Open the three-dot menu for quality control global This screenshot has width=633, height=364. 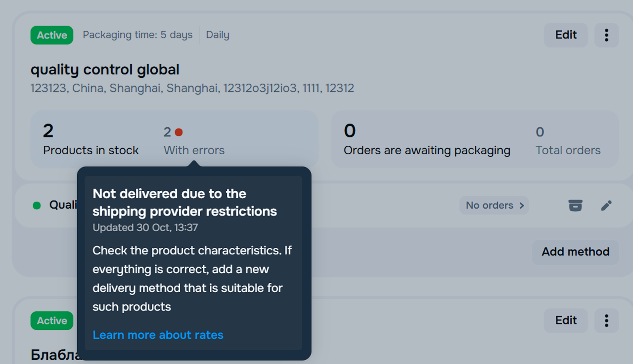click(606, 35)
